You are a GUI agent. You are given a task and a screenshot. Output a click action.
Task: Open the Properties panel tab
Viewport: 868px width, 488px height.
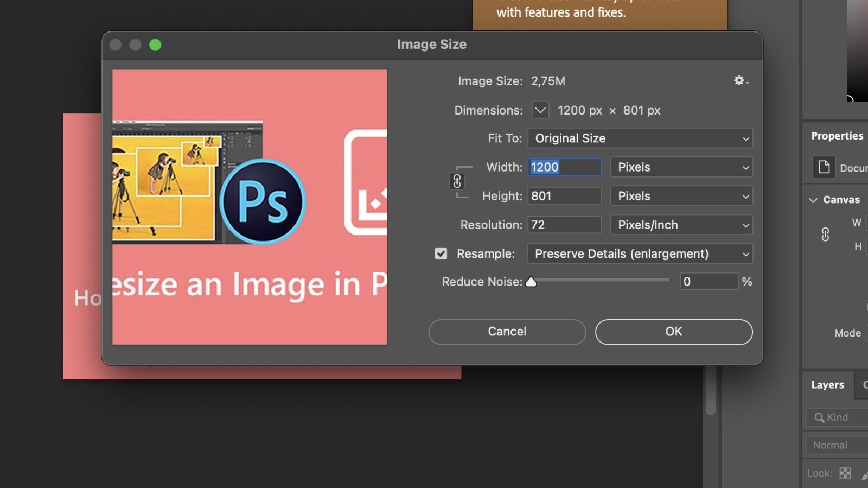click(837, 136)
